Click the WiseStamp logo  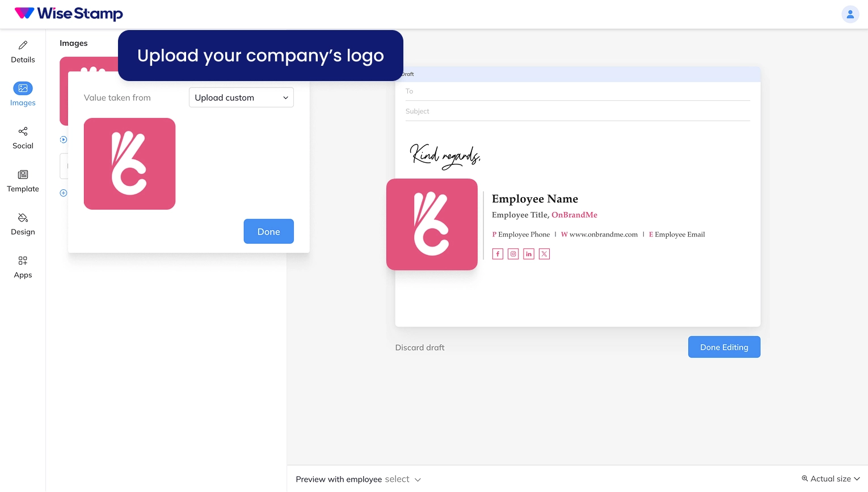point(69,14)
